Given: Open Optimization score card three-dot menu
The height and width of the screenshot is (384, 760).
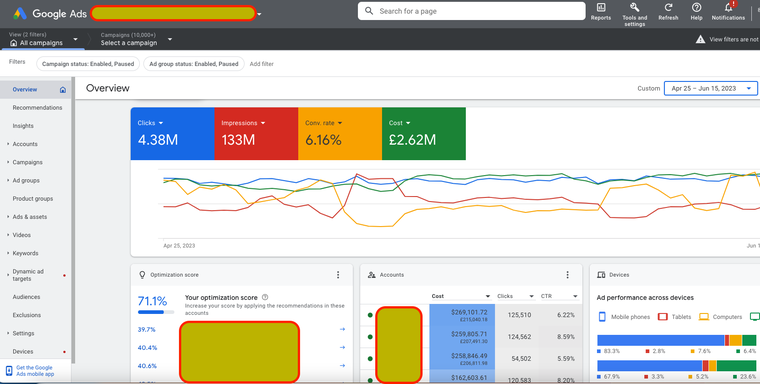Looking at the screenshot, I should [338, 275].
